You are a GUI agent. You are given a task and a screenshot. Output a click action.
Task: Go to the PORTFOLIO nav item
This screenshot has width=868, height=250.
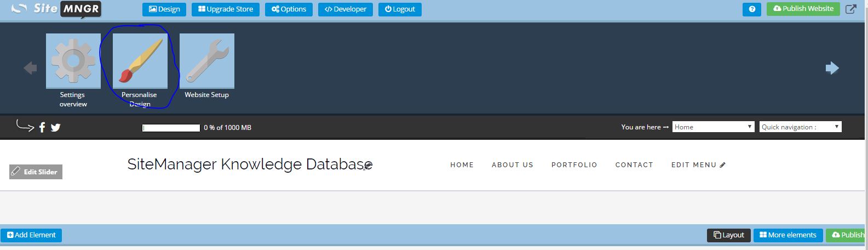(x=574, y=164)
